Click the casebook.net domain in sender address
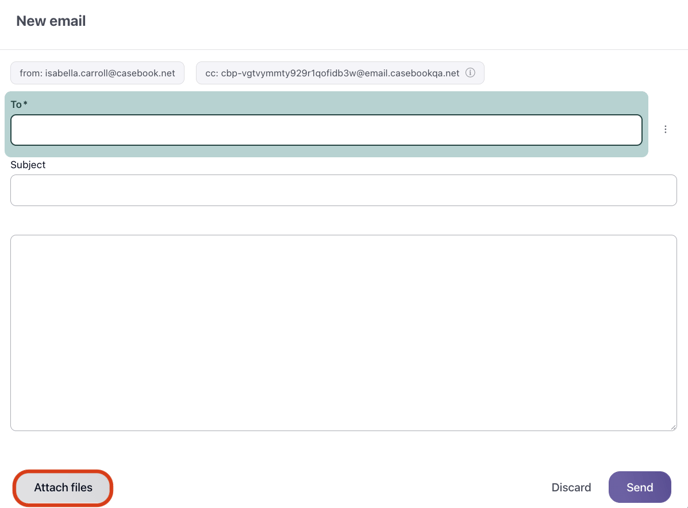Screen dimensions: 688x508 [x=146, y=73]
